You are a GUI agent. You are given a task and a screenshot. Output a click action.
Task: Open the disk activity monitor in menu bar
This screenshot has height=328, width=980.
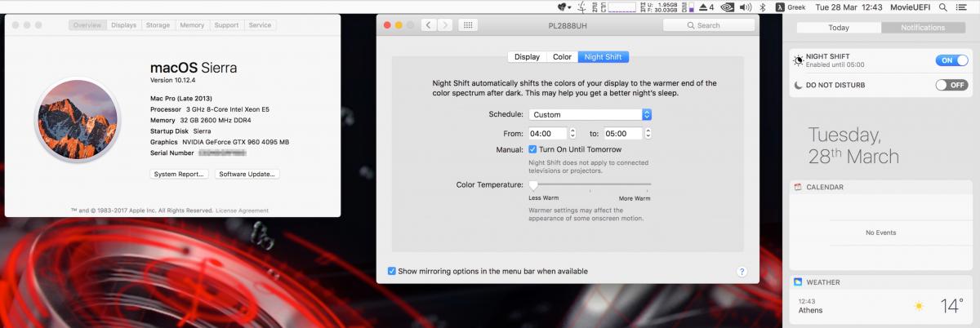(x=687, y=7)
